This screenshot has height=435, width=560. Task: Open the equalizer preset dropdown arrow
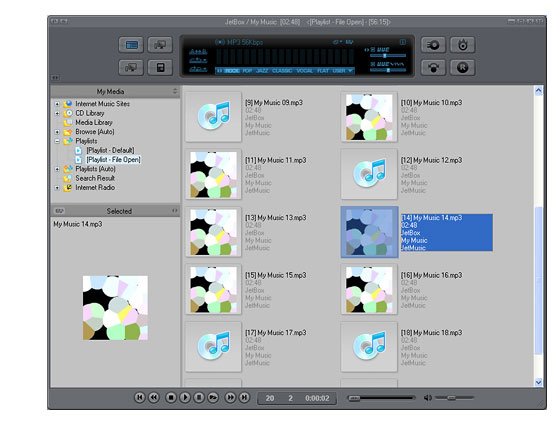pos(350,71)
